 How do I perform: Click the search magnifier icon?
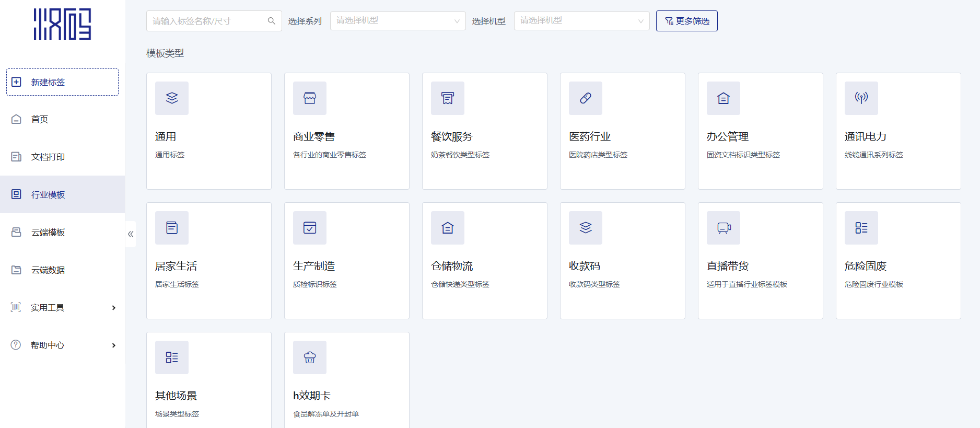pyautogui.click(x=272, y=21)
